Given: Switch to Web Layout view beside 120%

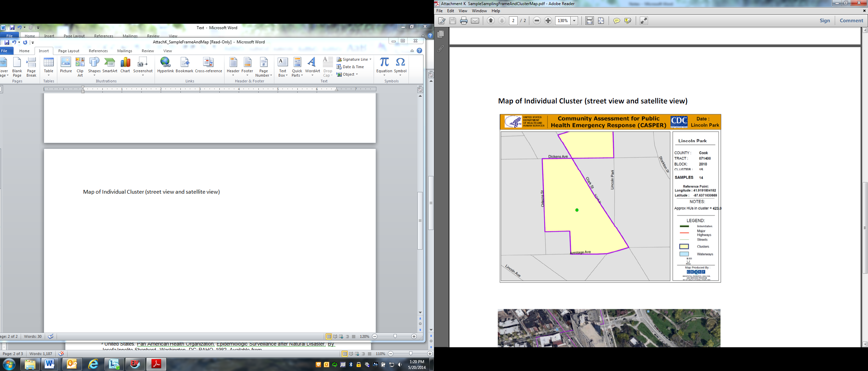Looking at the screenshot, I should 341,336.
